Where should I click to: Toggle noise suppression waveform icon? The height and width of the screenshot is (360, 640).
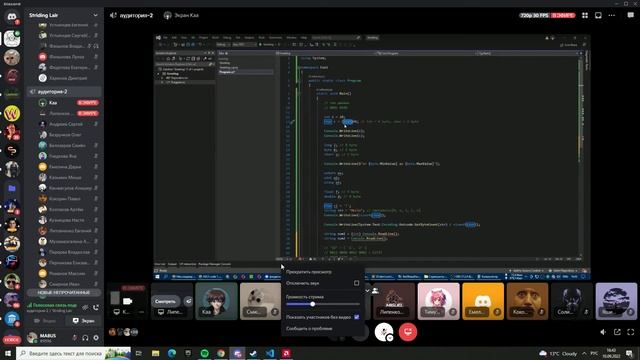pos(85,307)
